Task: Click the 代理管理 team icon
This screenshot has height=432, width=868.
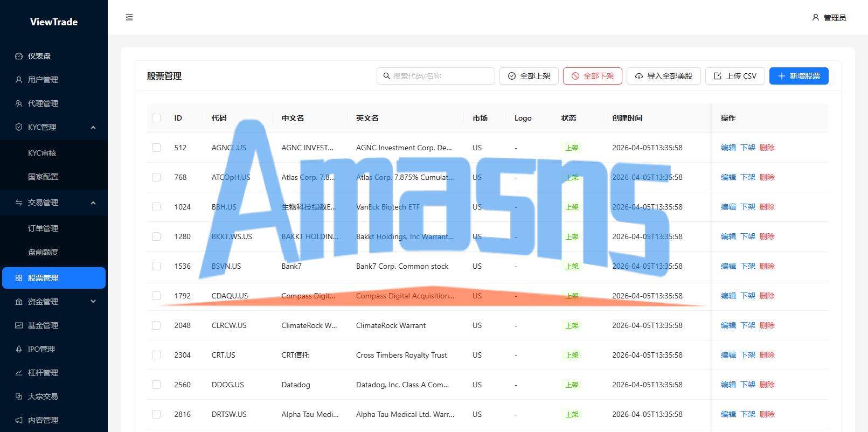Action: [x=19, y=103]
